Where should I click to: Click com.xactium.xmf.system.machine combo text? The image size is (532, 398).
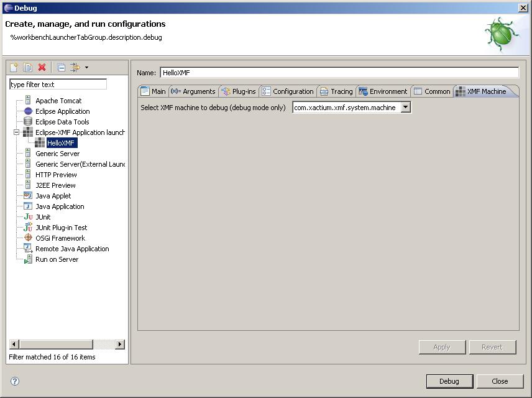coord(345,108)
